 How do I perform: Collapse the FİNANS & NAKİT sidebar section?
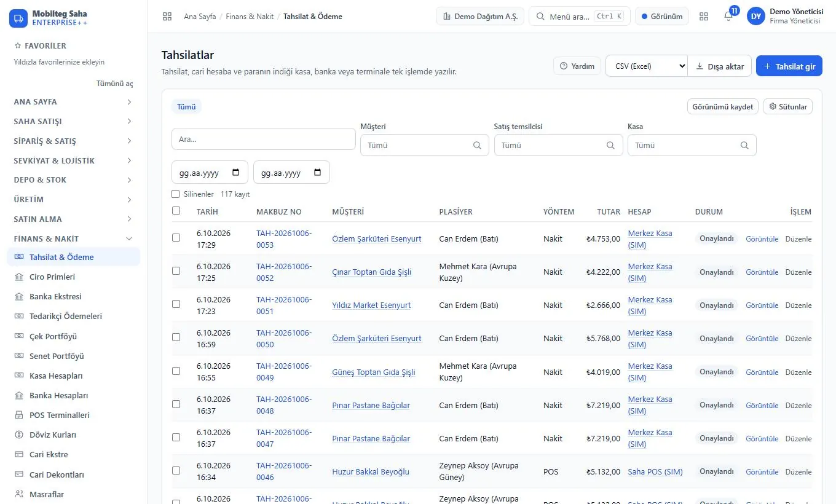coord(73,239)
